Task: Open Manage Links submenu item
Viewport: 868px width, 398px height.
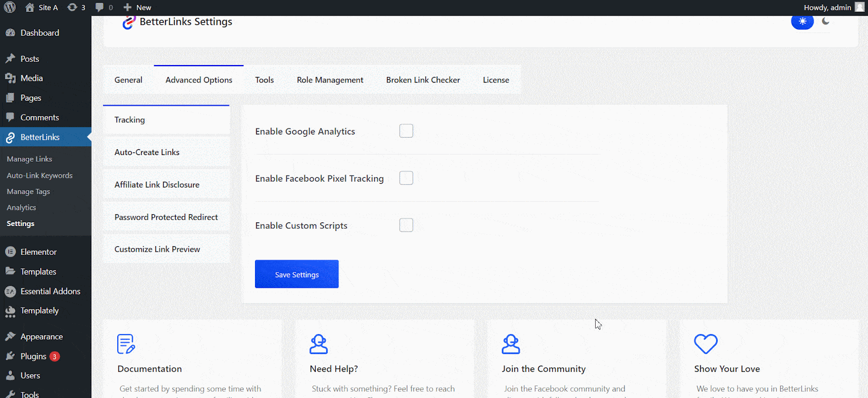Action: pos(29,159)
